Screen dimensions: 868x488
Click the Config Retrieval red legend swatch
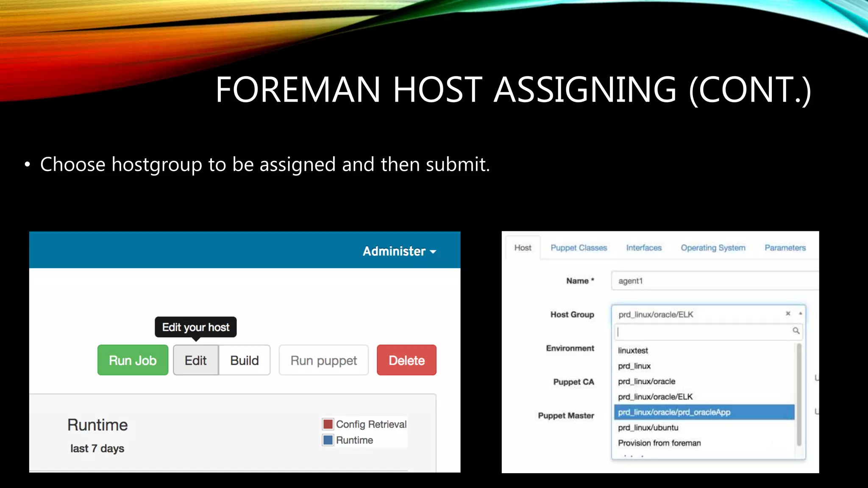click(328, 424)
